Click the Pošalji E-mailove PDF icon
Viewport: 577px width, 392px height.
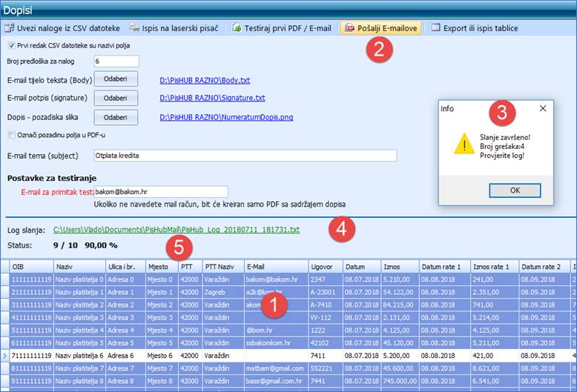pyautogui.click(x=349, y=28)
